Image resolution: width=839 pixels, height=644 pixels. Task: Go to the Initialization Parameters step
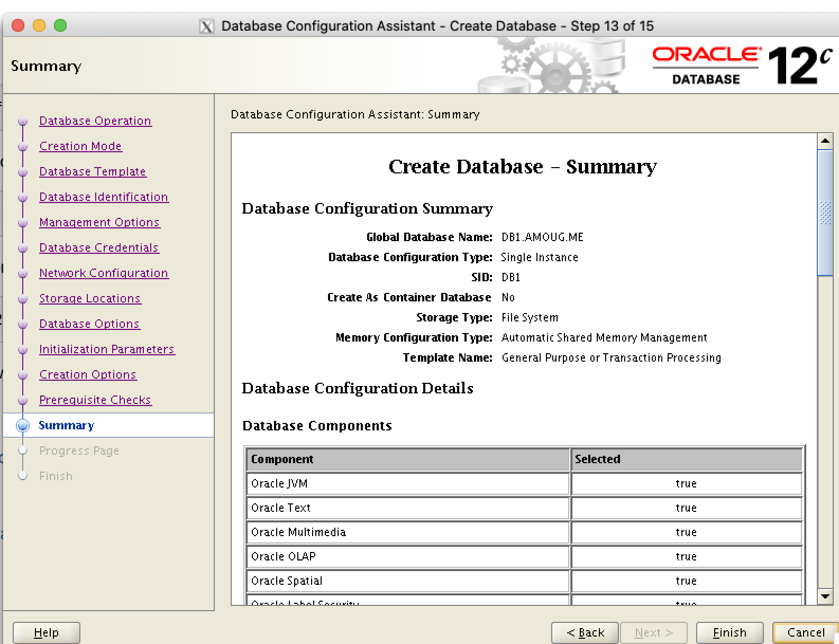pos(107,349)
